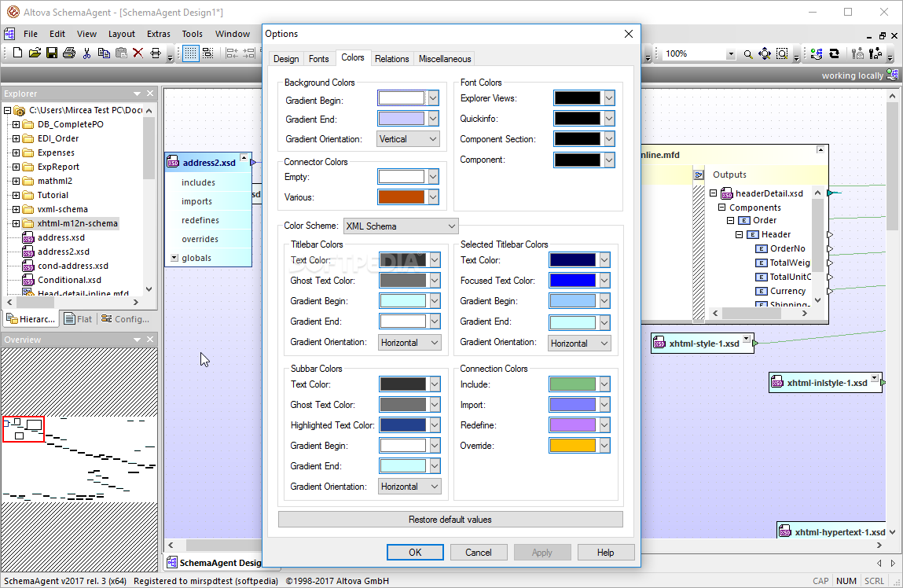Click the red viewport rectangle in Overview
903x588 pixels.
(24, 429)
